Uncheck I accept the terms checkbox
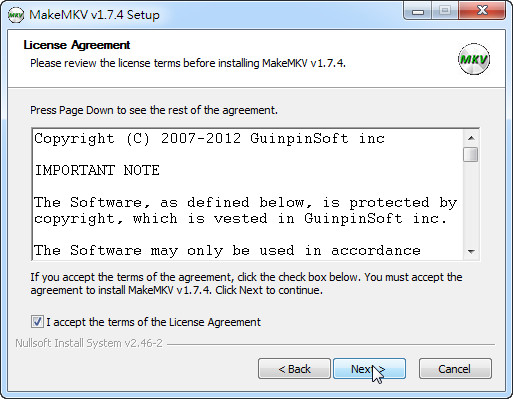513x399 pixels. [x=37, y=322]
